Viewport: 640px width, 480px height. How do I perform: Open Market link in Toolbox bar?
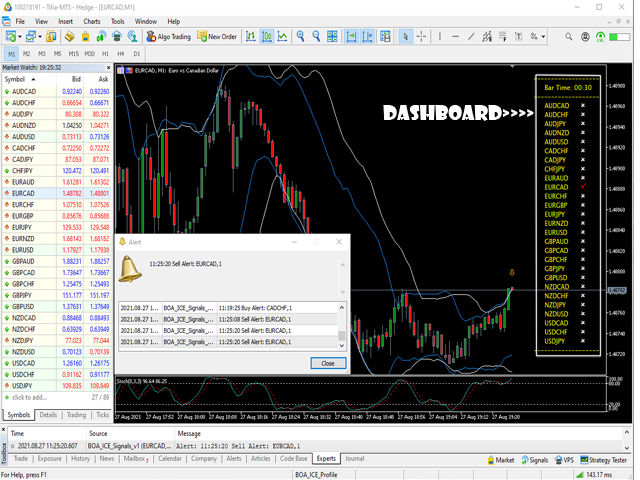click(501, 460)
